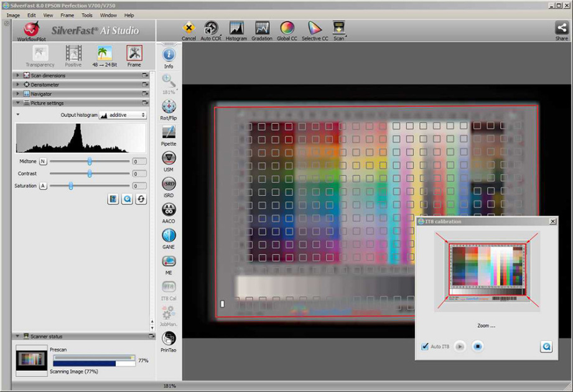Select the Pipette tool

click(x=169, y=133)
